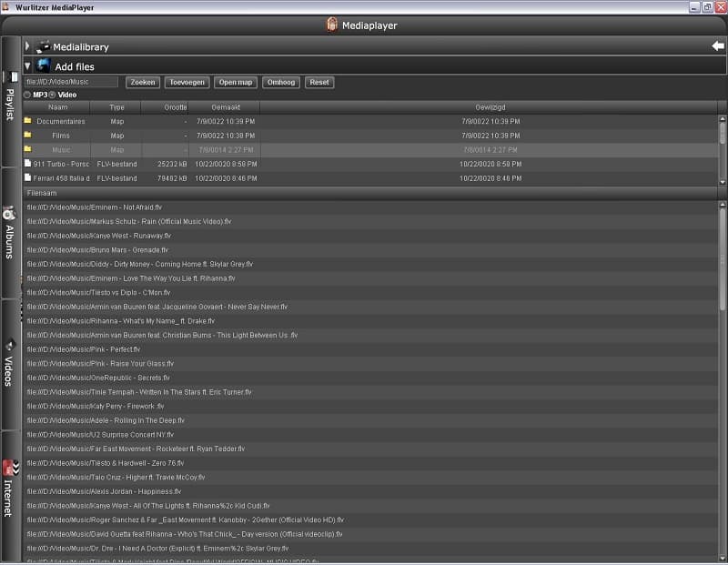
Task: Click the 911 Turbo file icon
Action: (x=27, y=164)
